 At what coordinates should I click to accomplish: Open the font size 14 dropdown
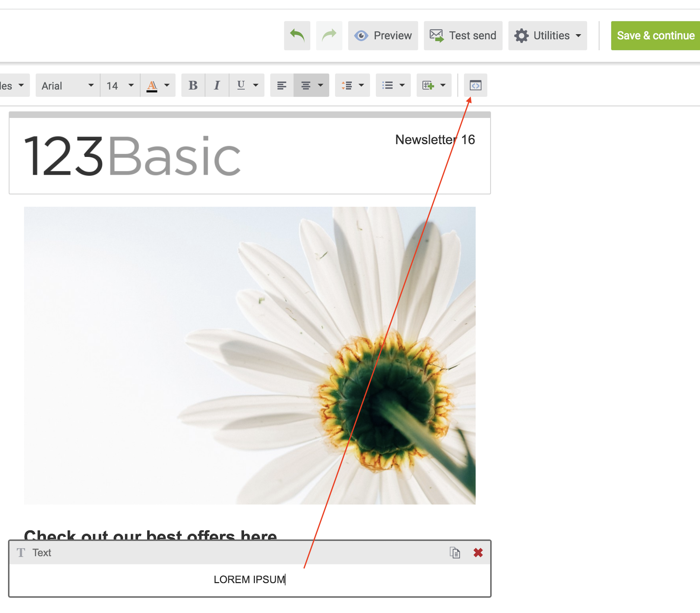coord(120,85)
